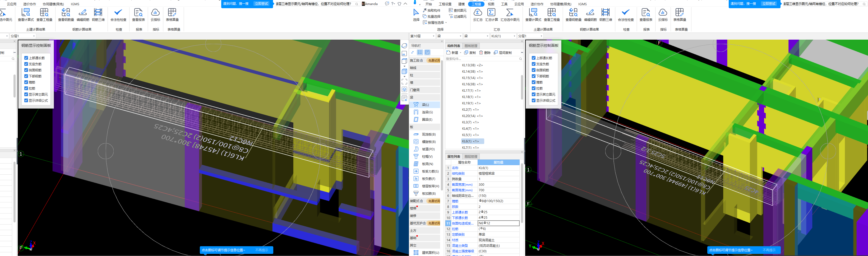This screenshot has height=256, width=868.
Task: Open 查看报表 in the right window
Action: coord(646,15)
